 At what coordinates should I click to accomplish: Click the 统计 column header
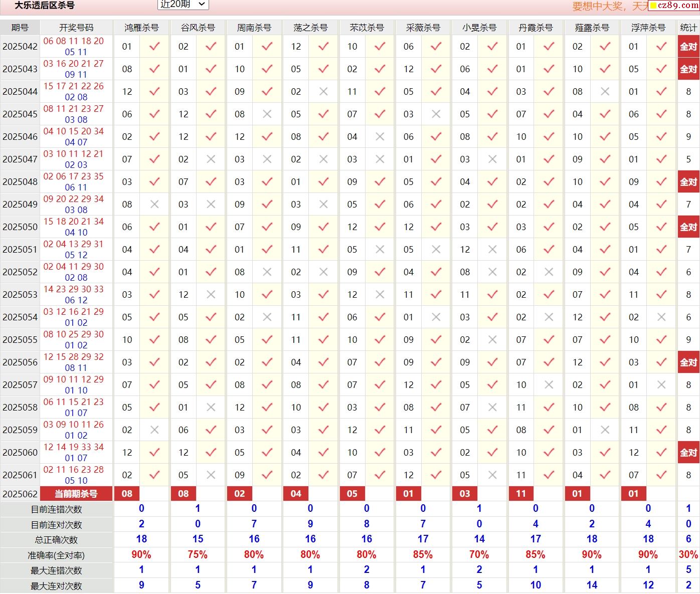(x=688, y=28)
